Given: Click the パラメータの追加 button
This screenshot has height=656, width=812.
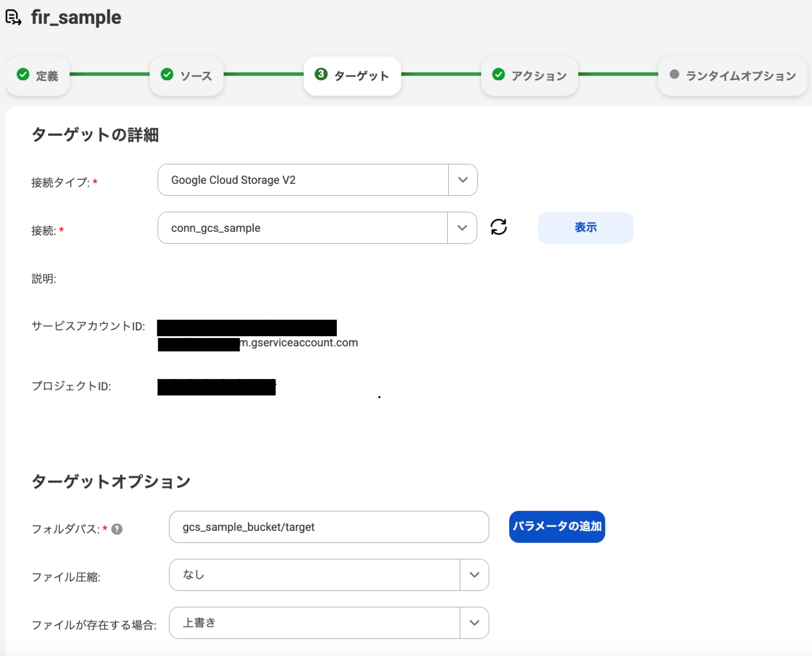Looking at the screenshot, I should (556, 527).
